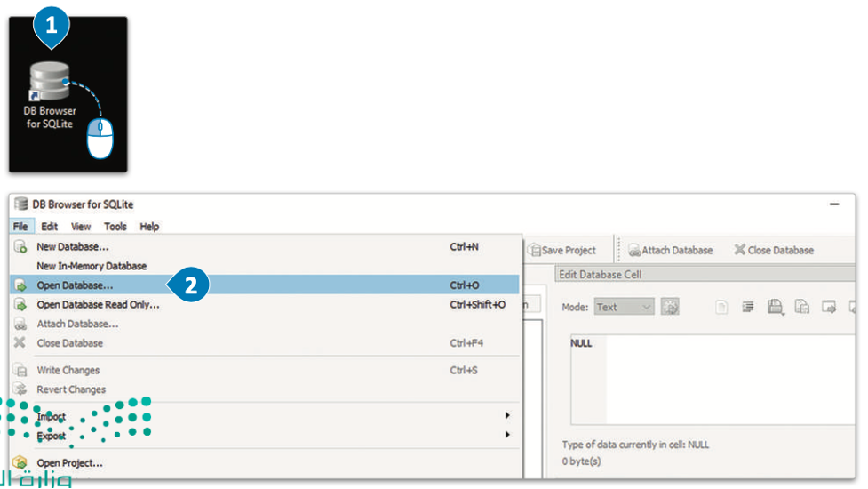The height and width of the screenshot is (489, 868).
Task: Click the NULL cell editor text area
Action: [713, 380]
